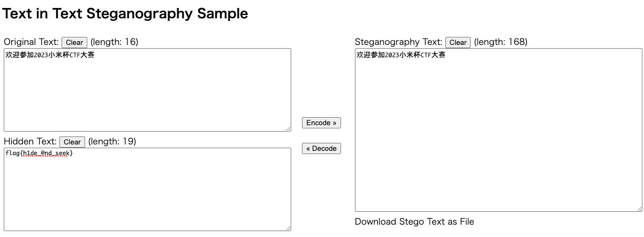Click the Chinese text in Steganography Text box
This screenshot has height=237, width=644.
click(401, 55)
